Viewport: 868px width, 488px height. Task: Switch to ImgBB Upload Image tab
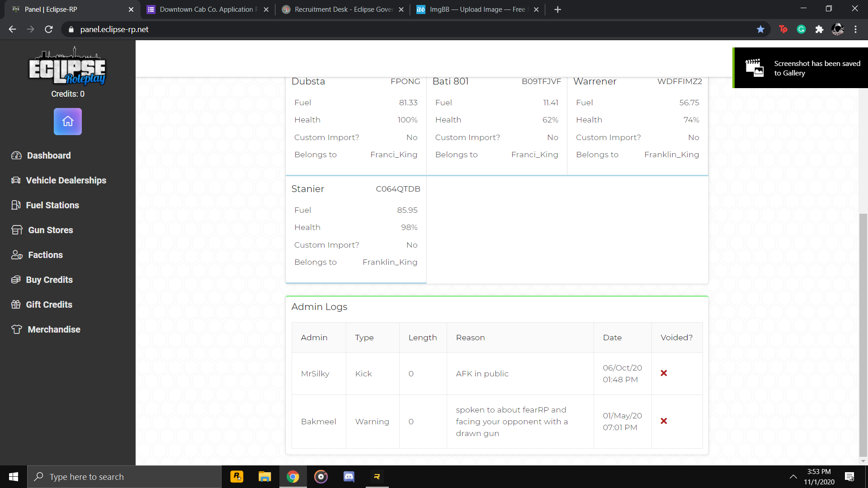tap(477, 9)
